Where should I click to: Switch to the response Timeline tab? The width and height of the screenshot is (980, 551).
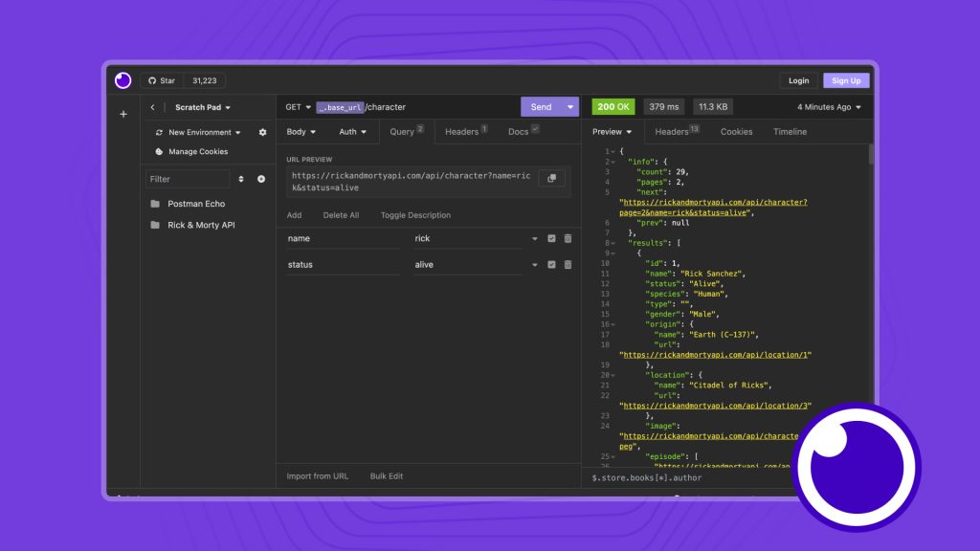coord(790,132)
